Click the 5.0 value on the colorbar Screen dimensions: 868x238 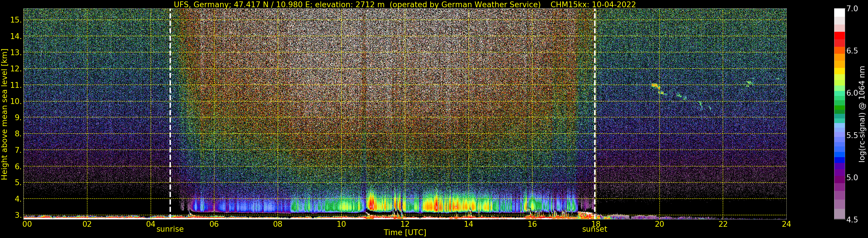(x=852, y=177)
